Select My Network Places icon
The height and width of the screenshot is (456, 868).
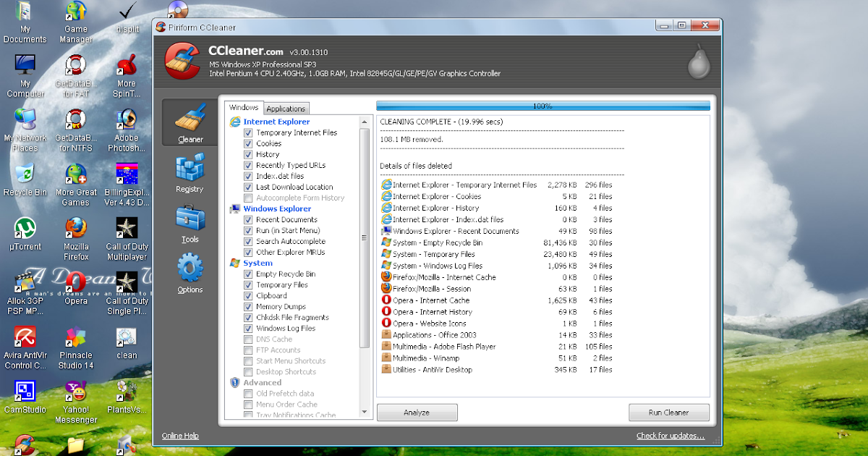25,130
